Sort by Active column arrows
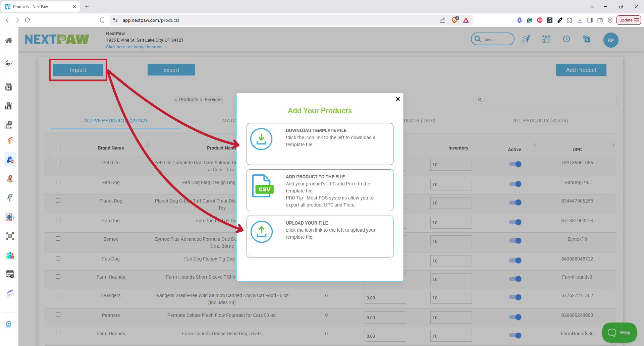Image resolution: width=644 pixels, height=346 pixels. (x=534, y=145)
